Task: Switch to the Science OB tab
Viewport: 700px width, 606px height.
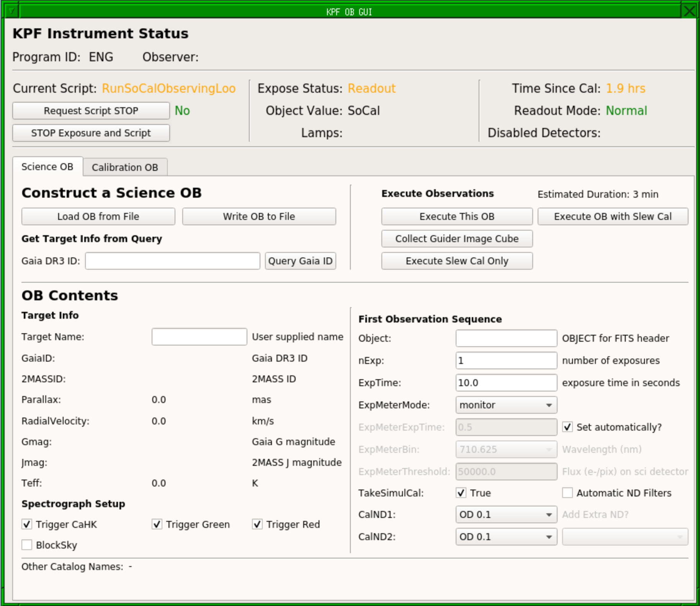Action: pos(47,167)
